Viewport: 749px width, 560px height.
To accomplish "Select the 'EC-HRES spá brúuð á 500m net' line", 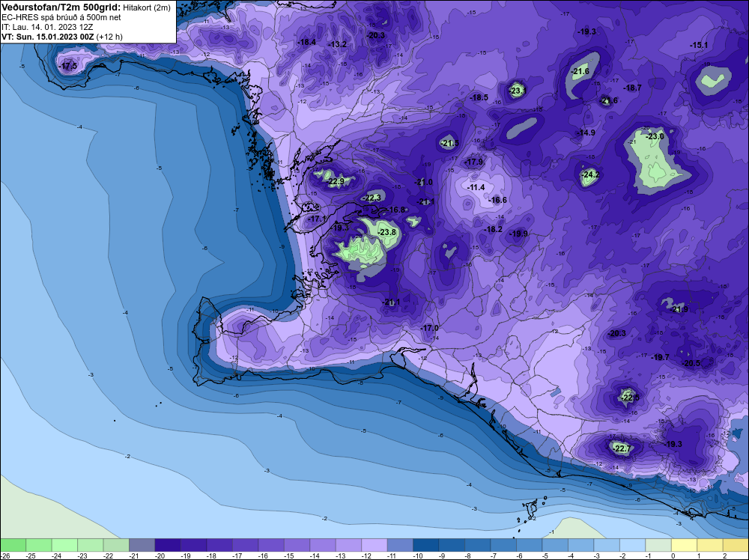I will click(61, 17).
